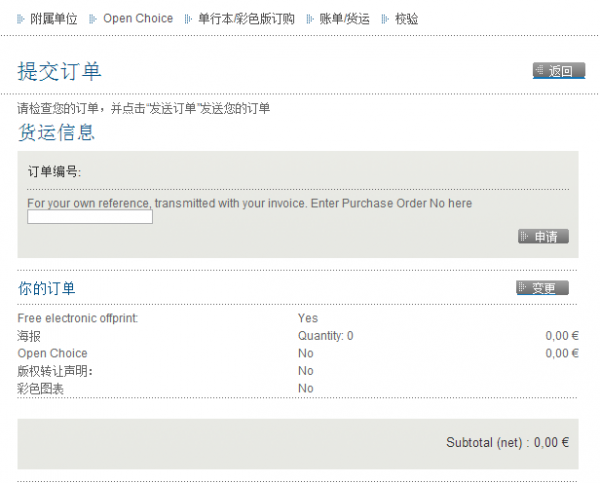Click the 你的订单 section heading

click(x=46, y=288)
